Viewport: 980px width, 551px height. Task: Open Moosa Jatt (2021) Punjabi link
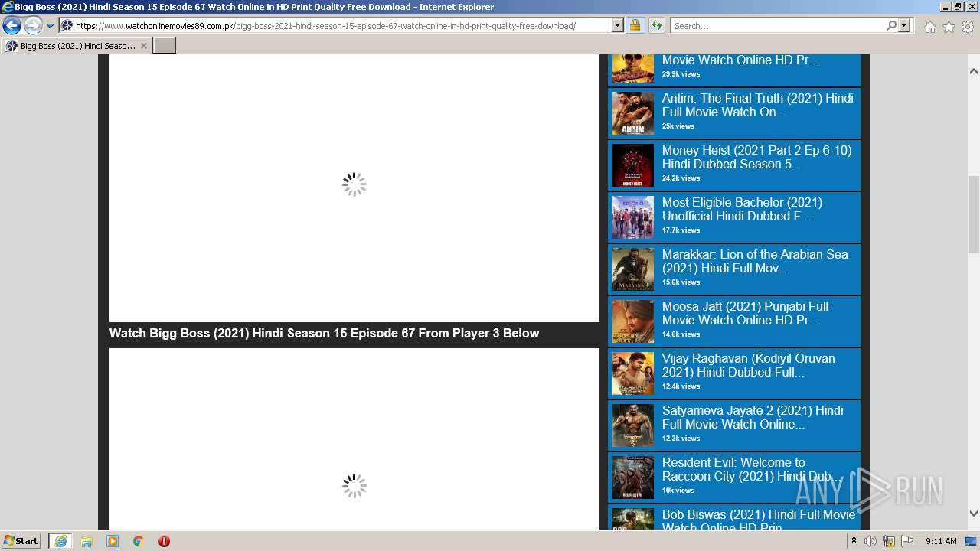(746, 313)
